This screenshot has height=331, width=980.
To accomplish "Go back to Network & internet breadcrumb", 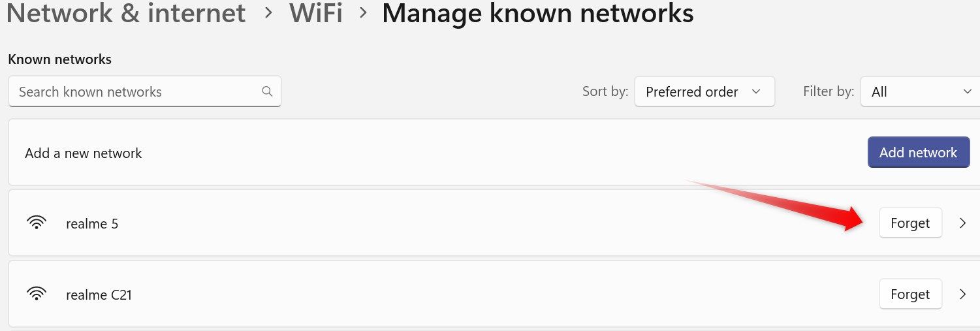I will point(125,14).
